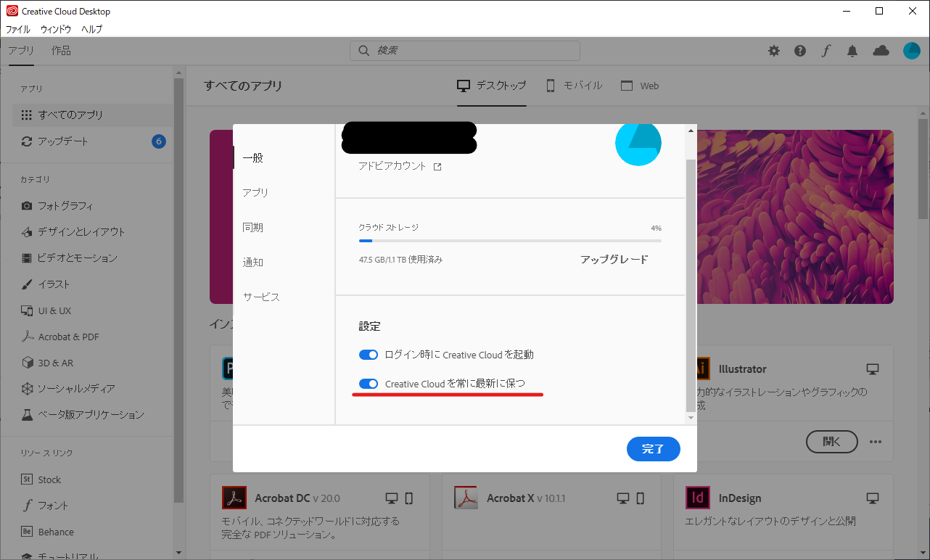Select the 同期 settings section
The height and width of the screenshot is (560, 930).
[x=253, y=226]
